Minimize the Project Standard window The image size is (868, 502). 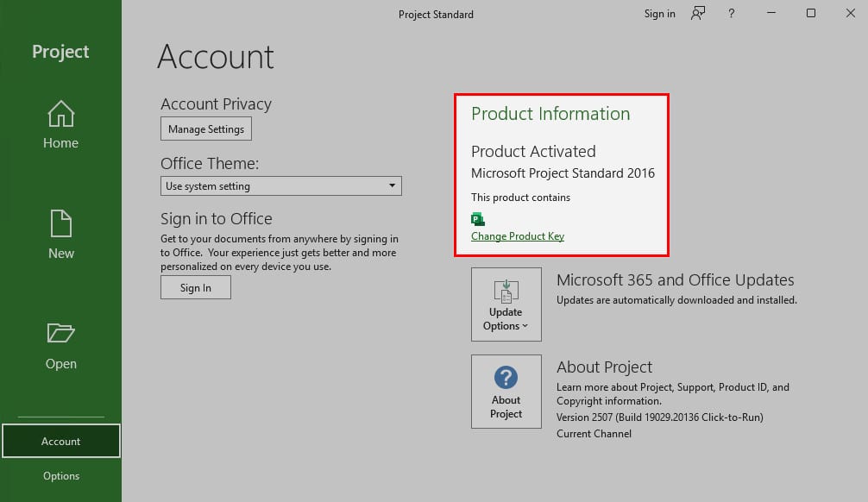(771, 13)
